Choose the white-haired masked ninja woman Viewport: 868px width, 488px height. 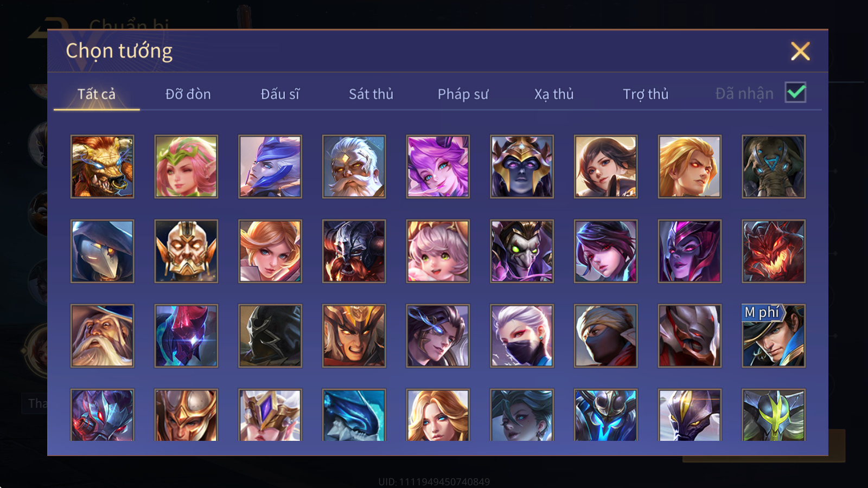[522, 336]
